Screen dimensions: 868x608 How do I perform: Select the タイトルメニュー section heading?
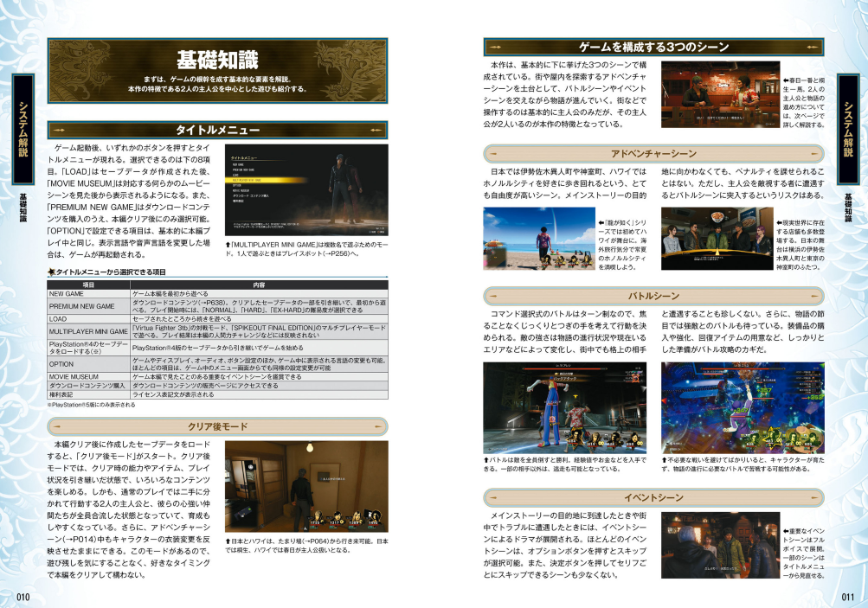(217, 130)
